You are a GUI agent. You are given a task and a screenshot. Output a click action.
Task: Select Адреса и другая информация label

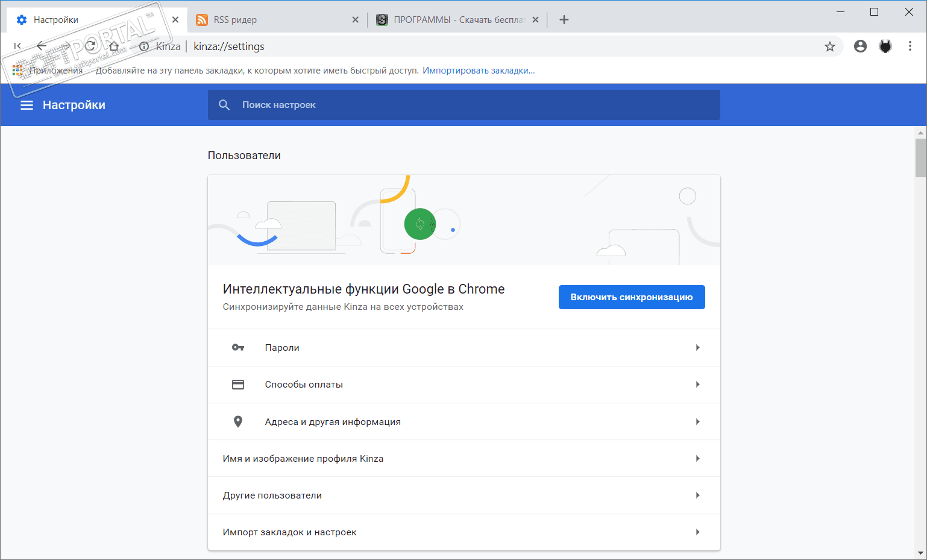333,422
